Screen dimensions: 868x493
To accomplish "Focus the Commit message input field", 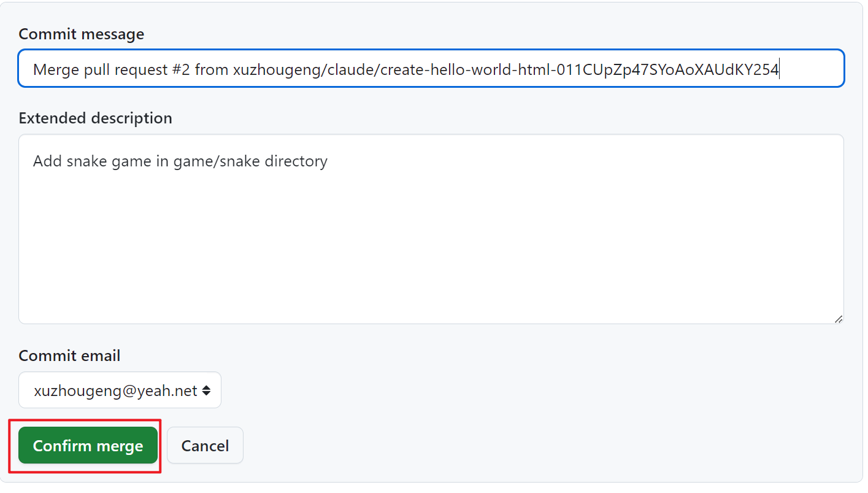I will tap(429, 69).
